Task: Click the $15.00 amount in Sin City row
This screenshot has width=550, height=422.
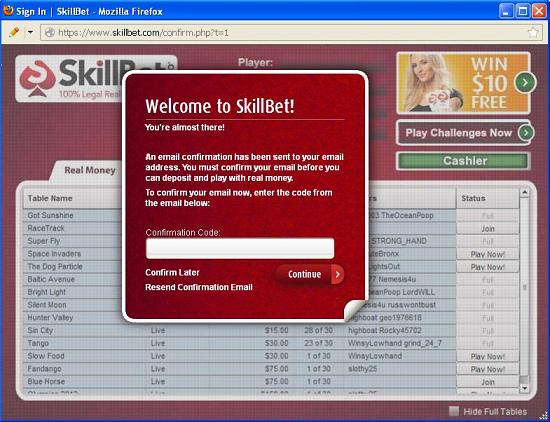Action: pyautogui.click(x=276, y=330)
